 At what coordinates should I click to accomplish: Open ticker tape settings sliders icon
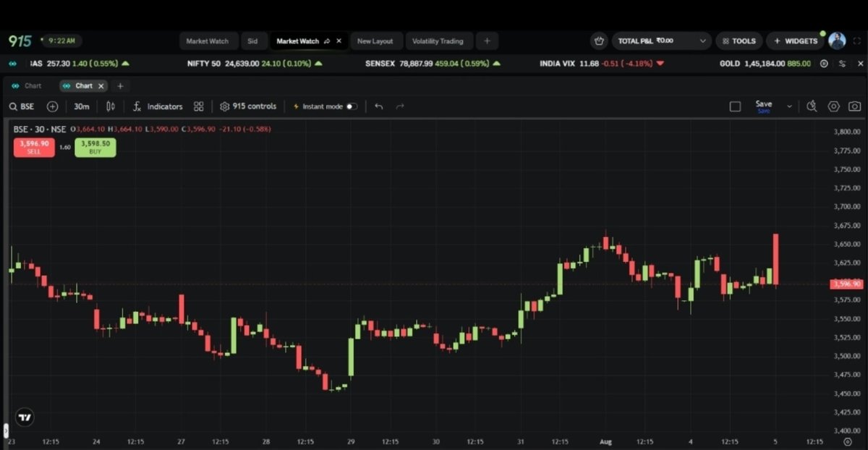[842, 64]
